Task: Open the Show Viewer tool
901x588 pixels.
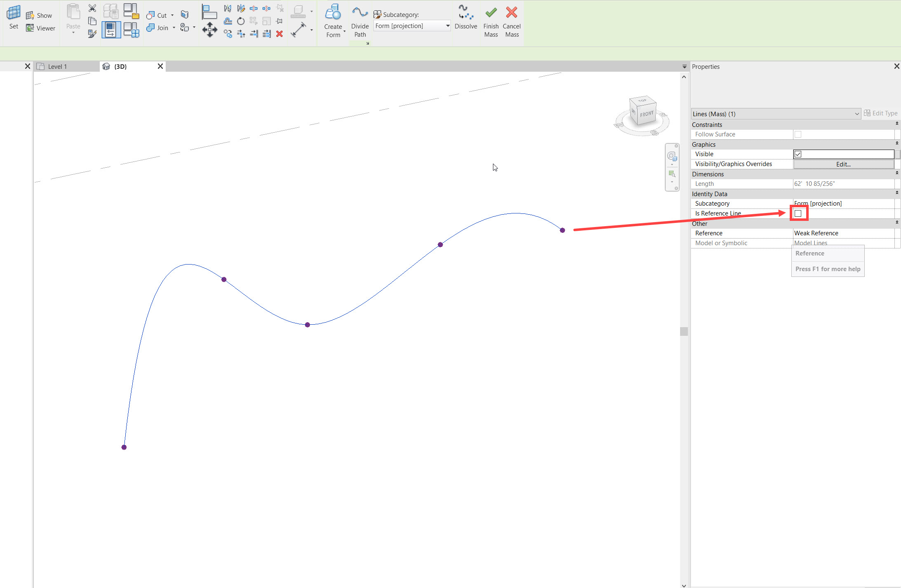Action: [40, 28]
